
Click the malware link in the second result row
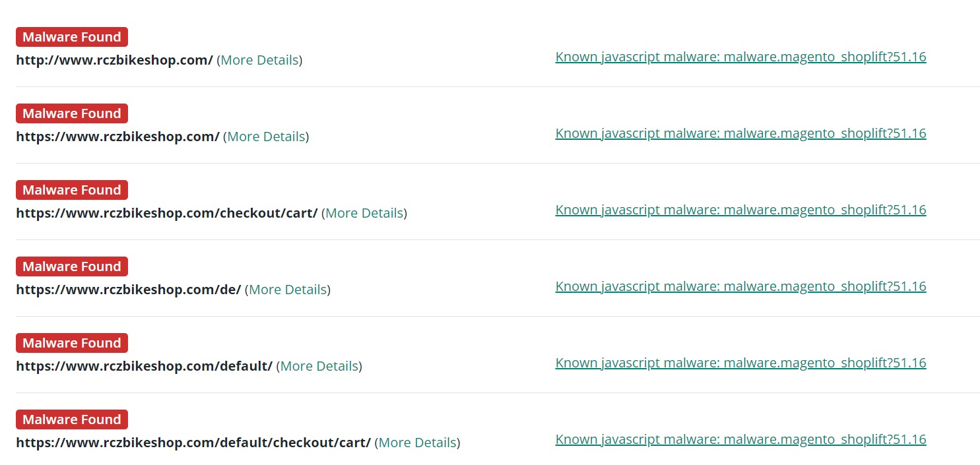740,133
